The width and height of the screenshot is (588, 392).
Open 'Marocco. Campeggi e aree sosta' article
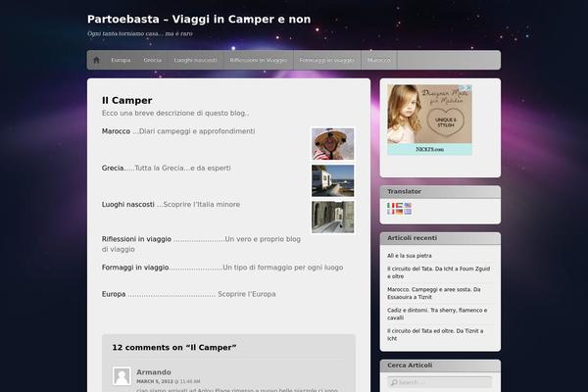pos(434,293)
